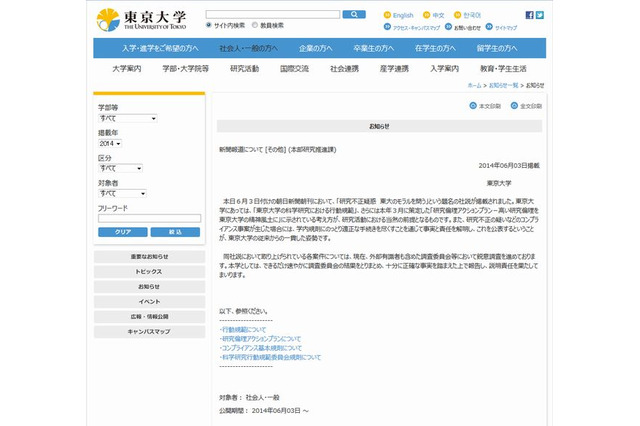The image size is (640, 426).
Task: Open 卒業生の方へ menu
Action: [373, 48]
